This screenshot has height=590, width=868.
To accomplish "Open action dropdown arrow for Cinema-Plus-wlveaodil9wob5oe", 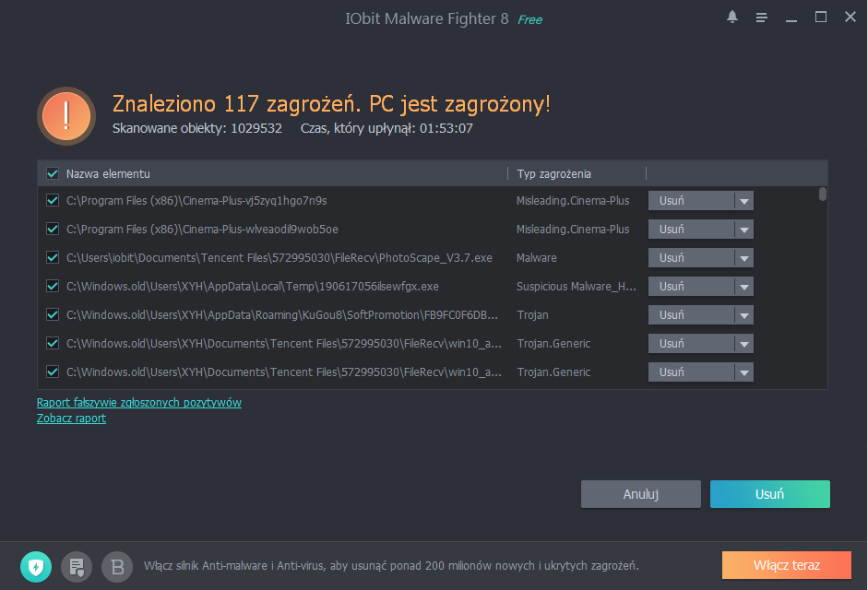I will [744, 230].
